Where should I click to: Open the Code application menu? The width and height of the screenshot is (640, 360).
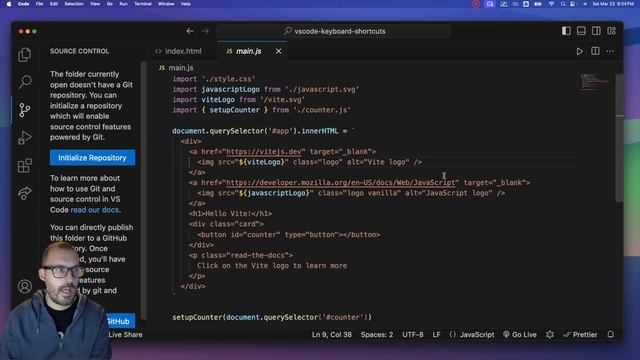point(23,4)
